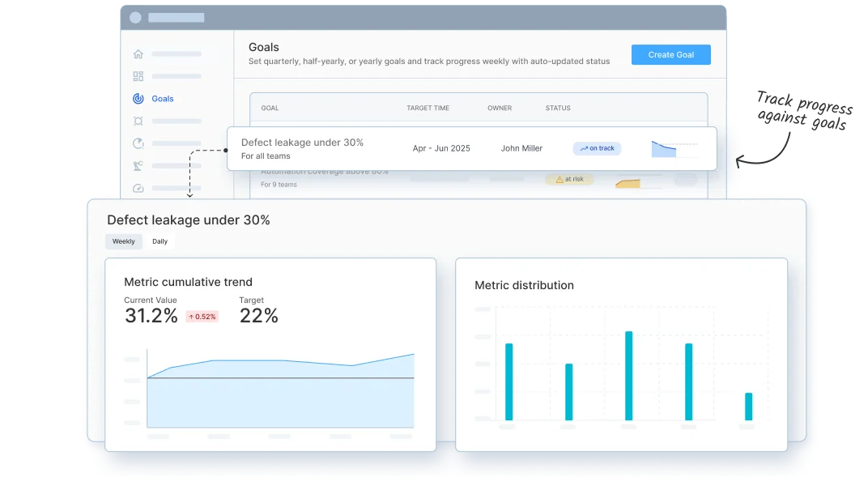The width and height of the screenshot is (868, 477).
Task: Open the Defect leakage under 30% goal
Action: tap(302, 143)
